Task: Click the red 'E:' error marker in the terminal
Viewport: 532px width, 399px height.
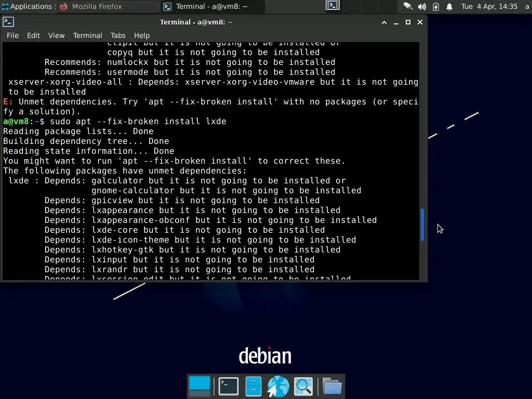Action: coord(8,102)
